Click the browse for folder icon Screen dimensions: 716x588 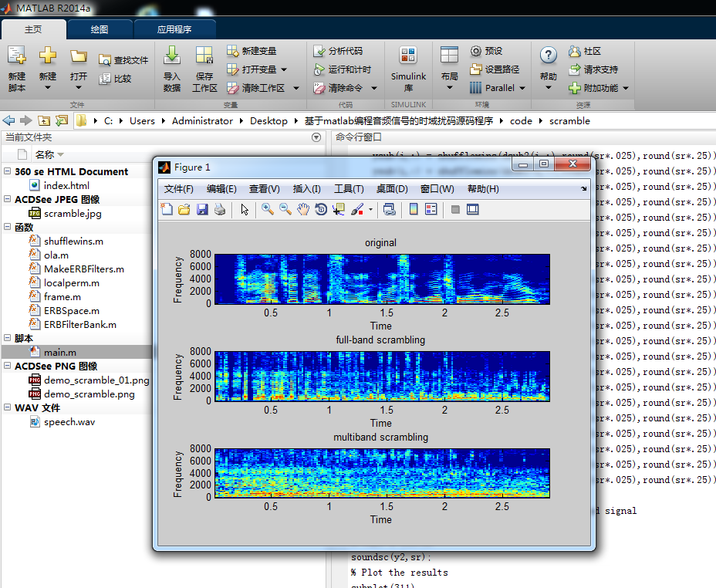[x=61, y=120]
